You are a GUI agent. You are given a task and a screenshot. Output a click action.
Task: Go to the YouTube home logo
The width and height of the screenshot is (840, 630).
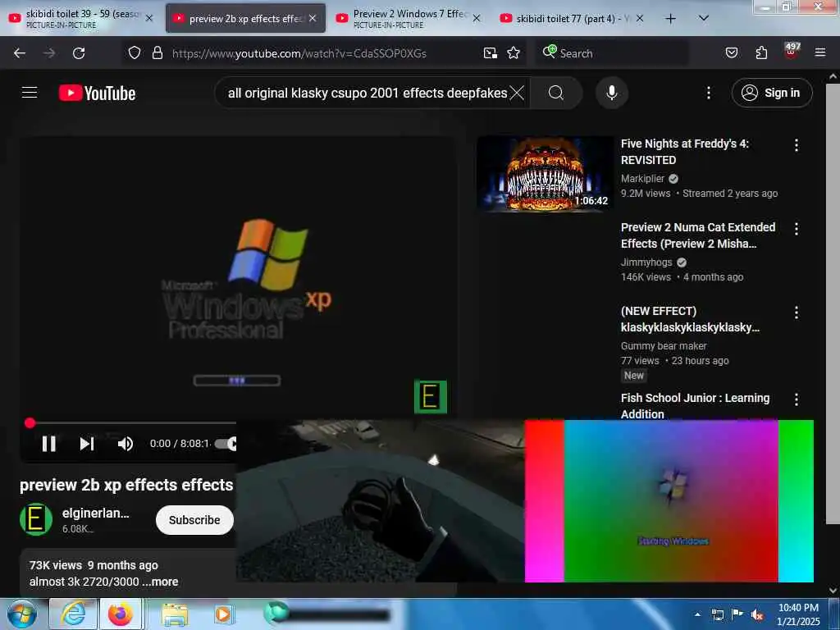point(97,94)
